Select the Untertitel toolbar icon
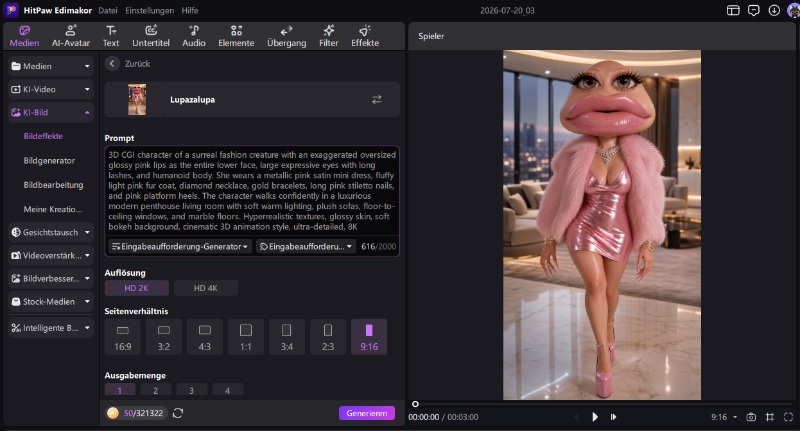Viewport: 800px width, 431px height. 151,36
